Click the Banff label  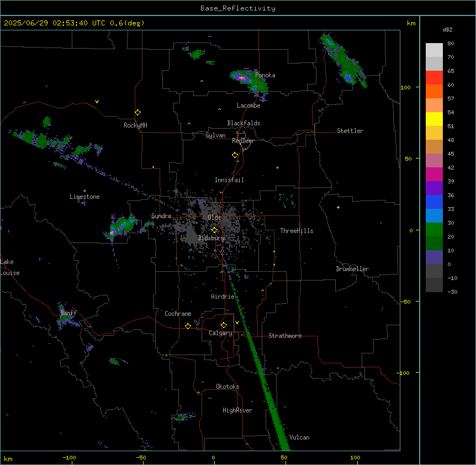[68, 313]
